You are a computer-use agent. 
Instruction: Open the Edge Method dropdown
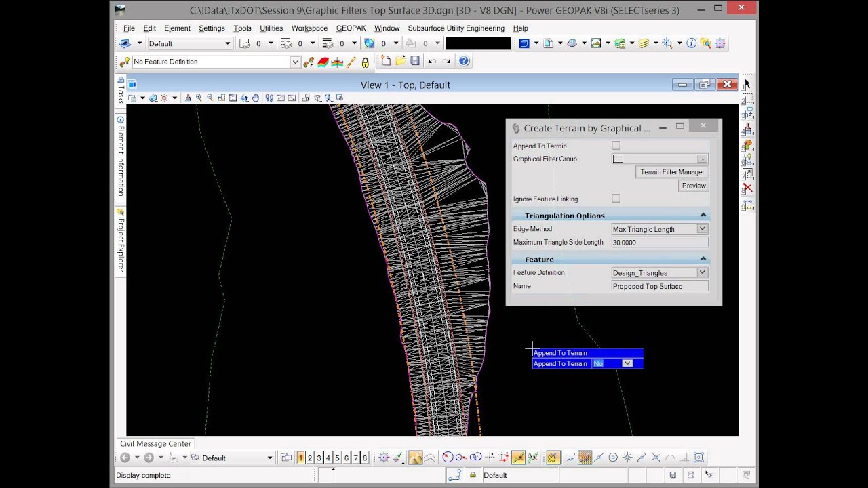pyautogui.click(x=702, y=229)
